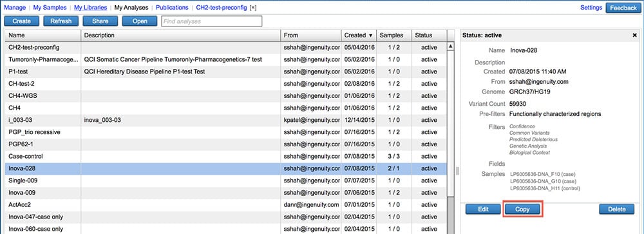Click the panel splitter handle beside the list
644x234 pixels.
(457, 171)
